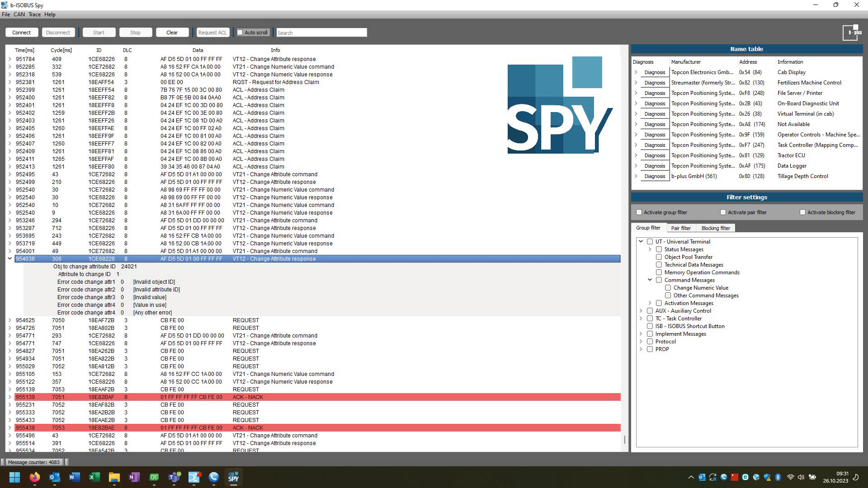868x488 pixels.
Task: Open Outlook from the taskbar
Action: pos(54,477)
